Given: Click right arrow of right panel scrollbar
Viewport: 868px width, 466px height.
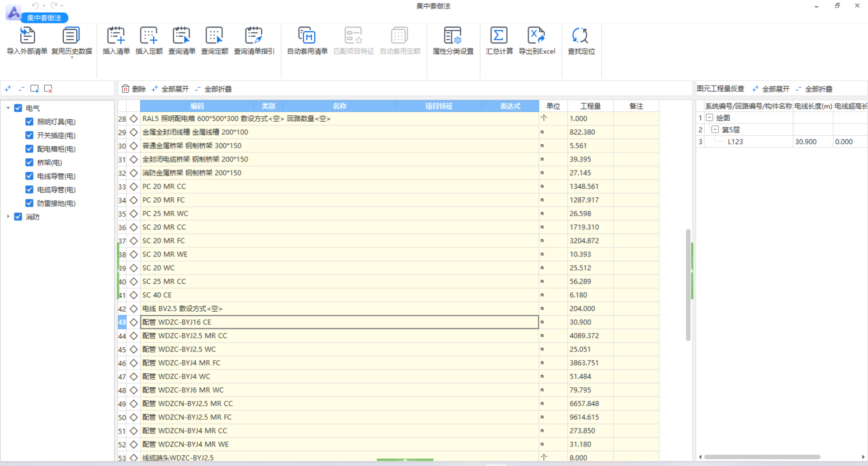Looking at the screenshot, I should point(863,457).
